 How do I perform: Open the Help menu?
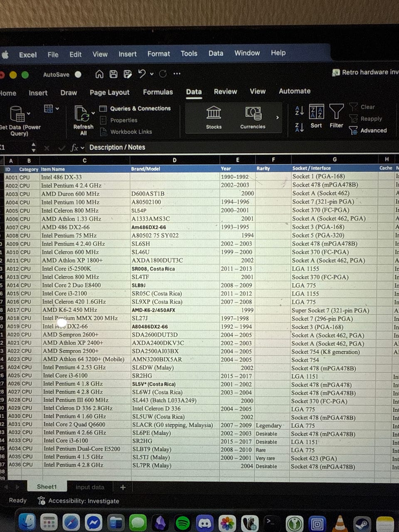tap(278, 53)
